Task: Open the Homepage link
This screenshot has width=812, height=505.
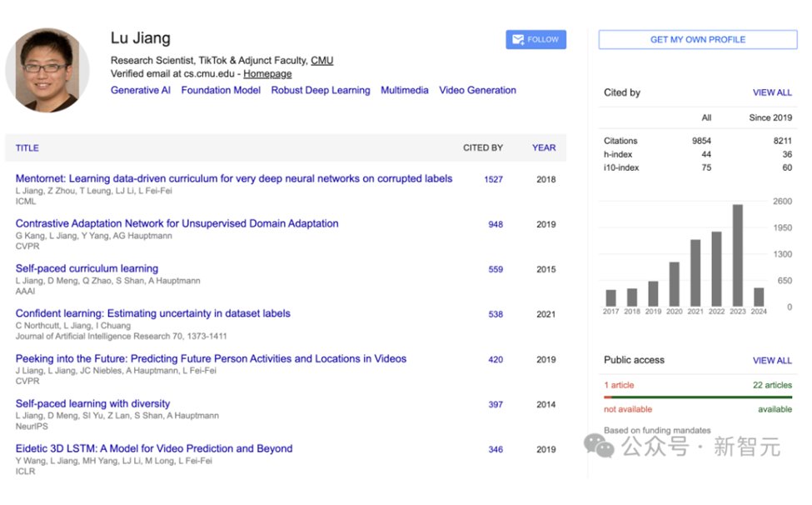Action: tap(267, 73)
